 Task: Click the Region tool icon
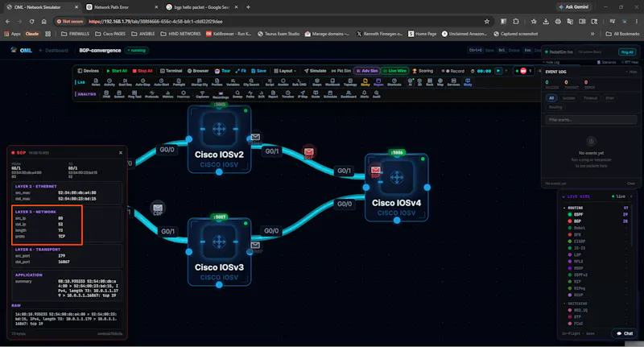[378, 82]
